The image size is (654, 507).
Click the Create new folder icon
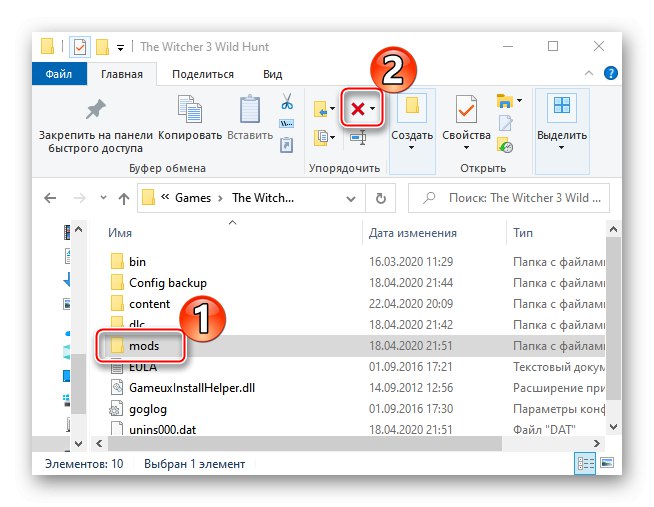click(412, 106)
